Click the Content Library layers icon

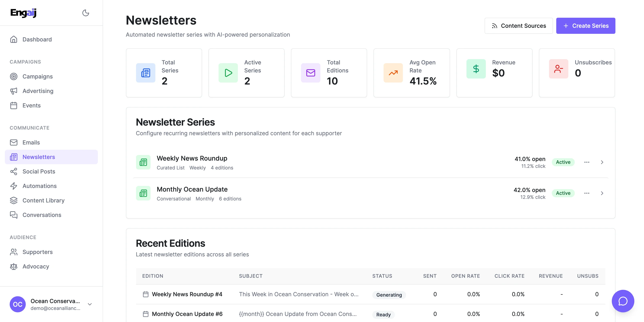tap(14, 200)
